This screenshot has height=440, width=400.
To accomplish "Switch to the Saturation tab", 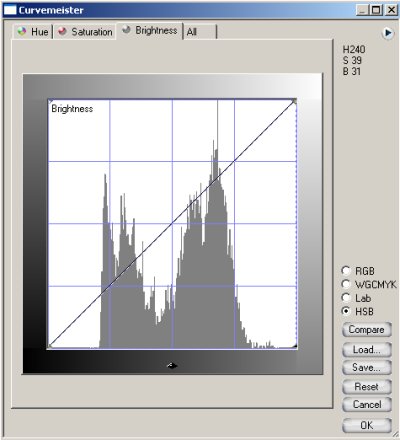I will (x=85, y=32).
